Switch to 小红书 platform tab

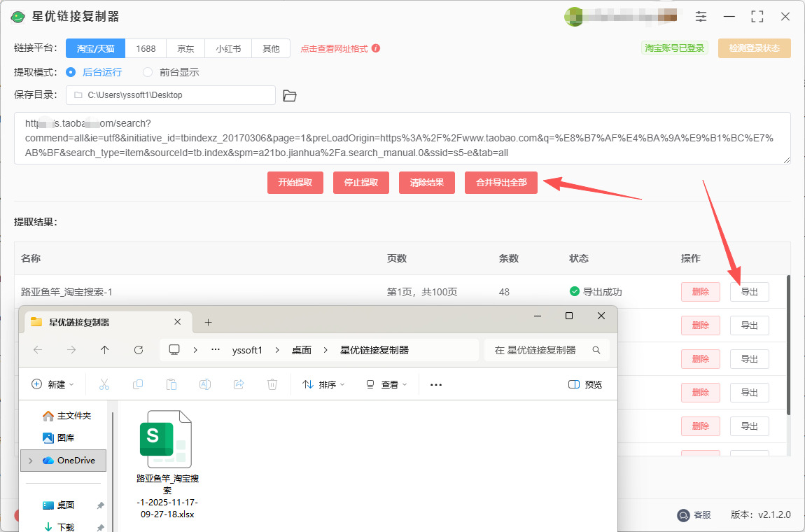click(x=228, y=48)
